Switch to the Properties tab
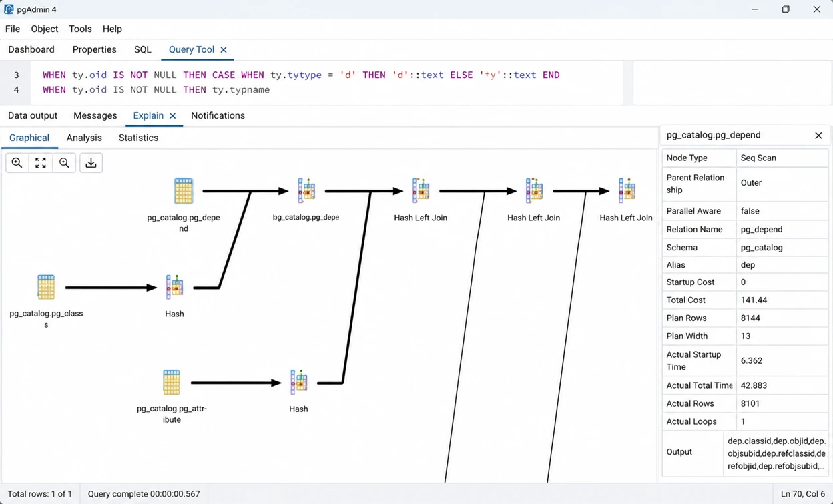 click(x=94, y=49)
